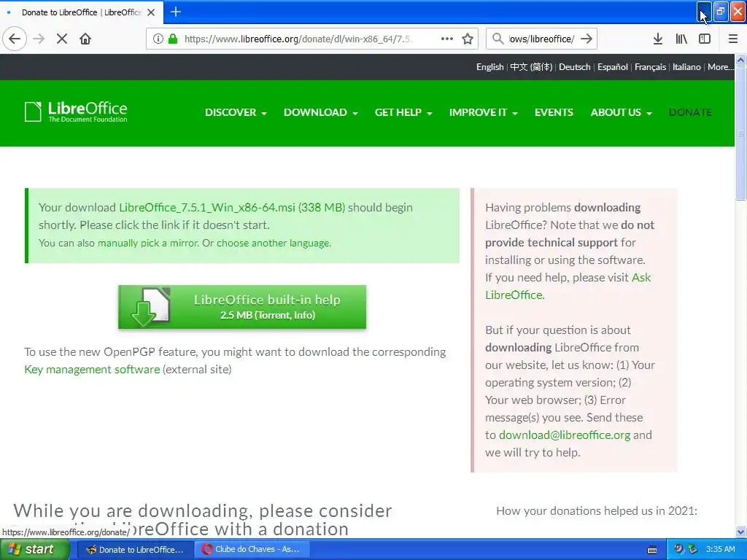
Task: Open the EVENTS page
Action: [554, 112]
